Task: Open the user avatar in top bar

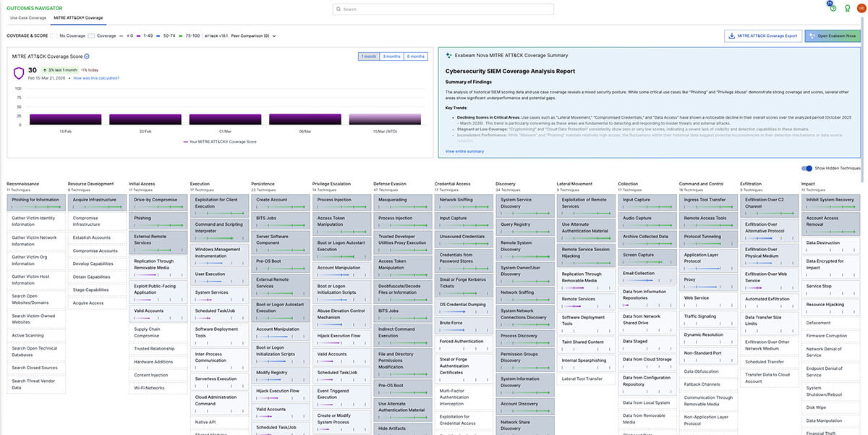Action: tap(861, 8)
